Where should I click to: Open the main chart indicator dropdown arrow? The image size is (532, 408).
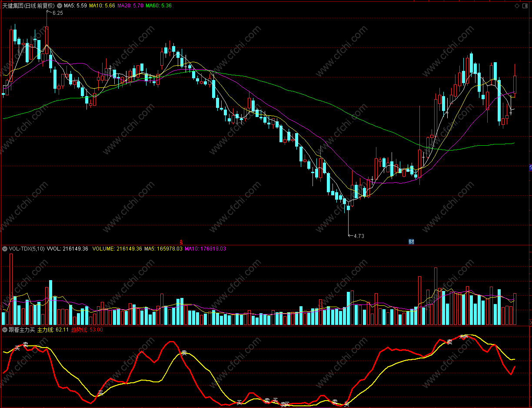coord(59,6)
